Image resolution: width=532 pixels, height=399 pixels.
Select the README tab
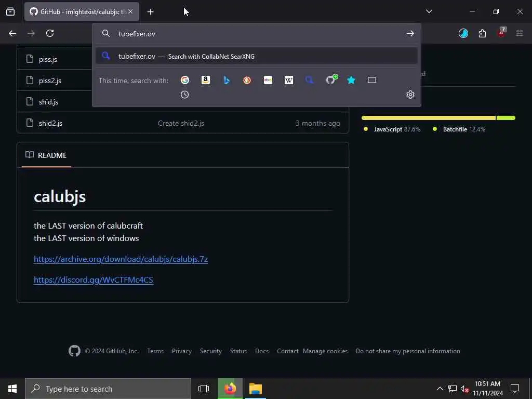click(46, 155)
